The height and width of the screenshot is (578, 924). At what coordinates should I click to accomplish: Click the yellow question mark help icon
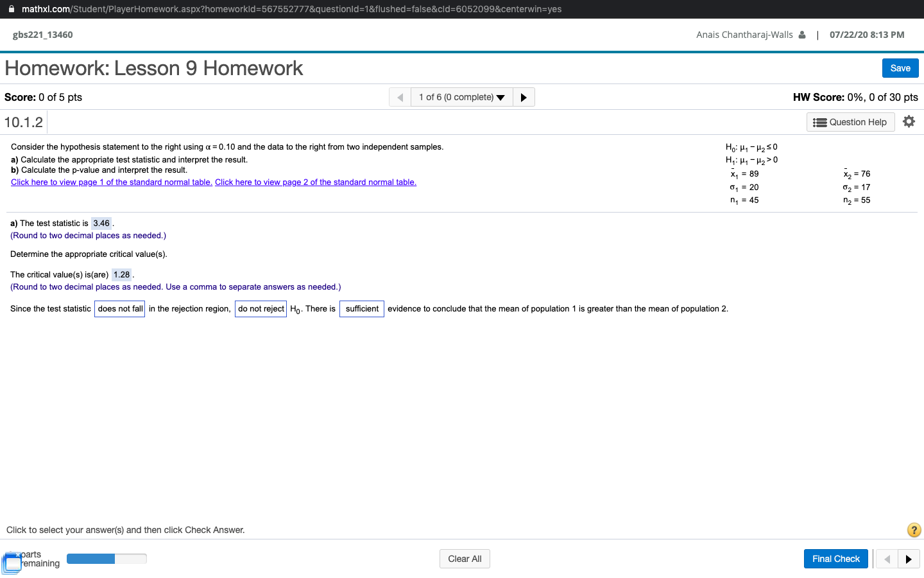click(914, 530)
